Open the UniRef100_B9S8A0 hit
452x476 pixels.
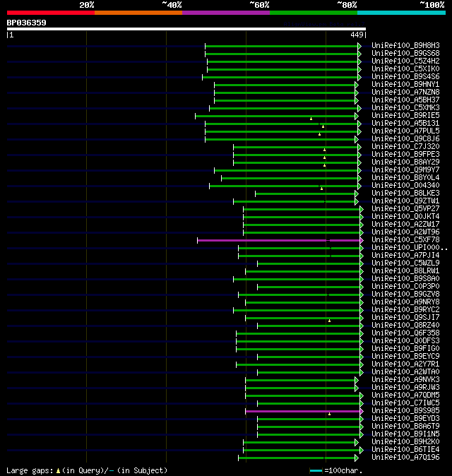click(405, 279)
